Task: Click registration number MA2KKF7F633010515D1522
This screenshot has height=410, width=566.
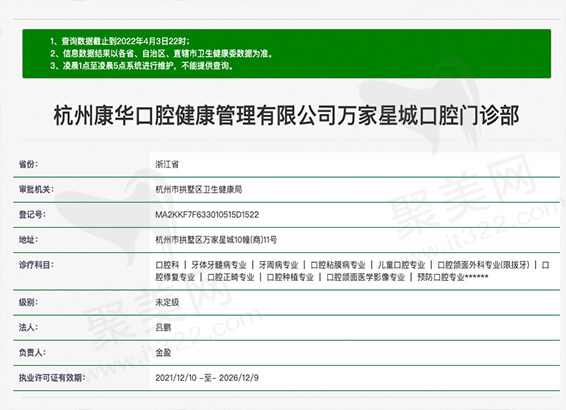Action: pyautogui.click(x=207, y=215)
